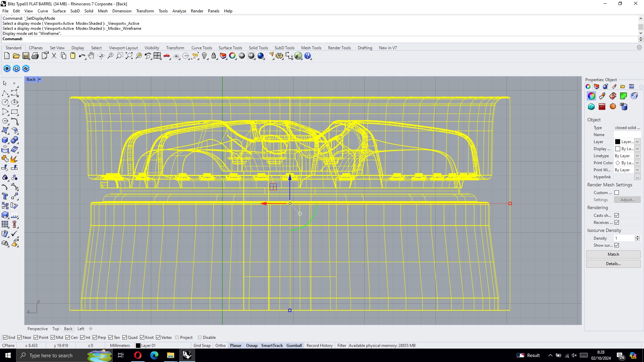This screenshot has height=362, width=644.
Task: Switch to the Solid Tools tab
Action: click(x=258, y=48)
